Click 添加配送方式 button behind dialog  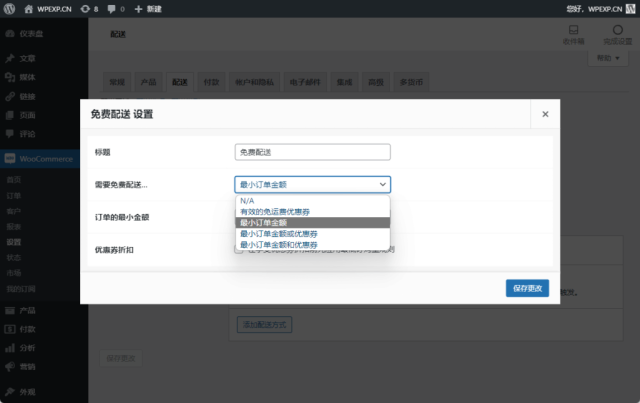point(264,325)
